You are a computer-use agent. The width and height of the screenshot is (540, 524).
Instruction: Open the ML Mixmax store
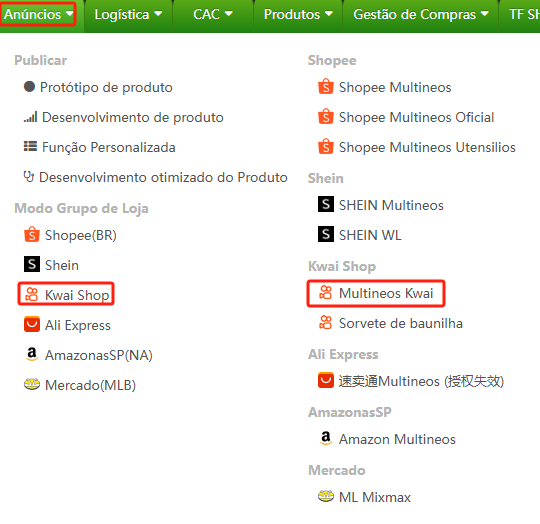375,497
